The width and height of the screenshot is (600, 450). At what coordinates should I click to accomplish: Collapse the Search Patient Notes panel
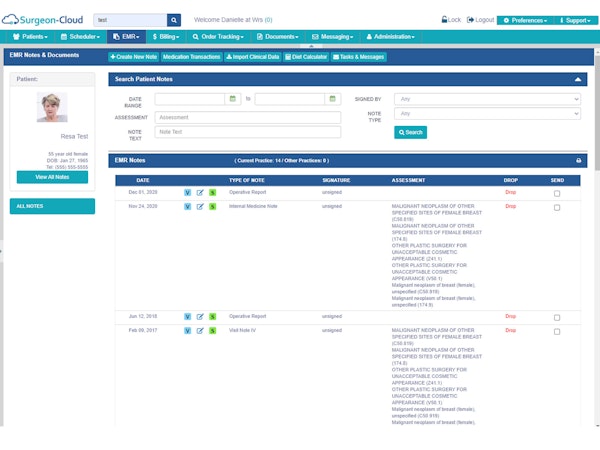point(578,79)
